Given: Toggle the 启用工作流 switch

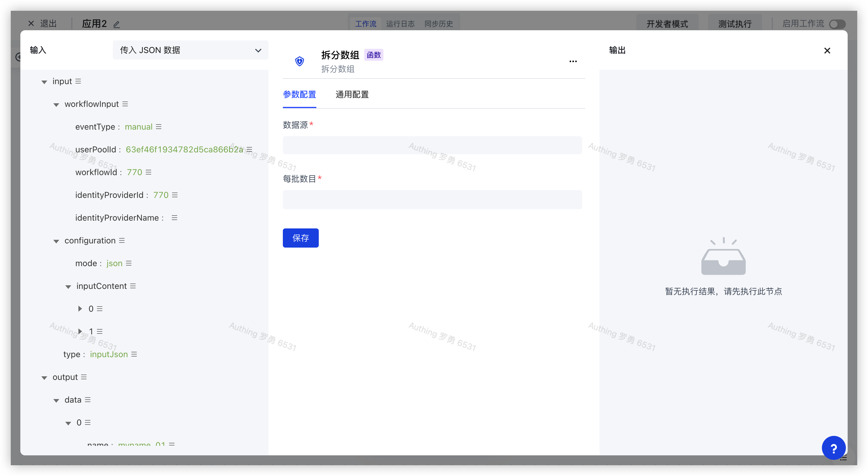Looking at the screenshot, I should pyautogui.click(x=837, y=24).
